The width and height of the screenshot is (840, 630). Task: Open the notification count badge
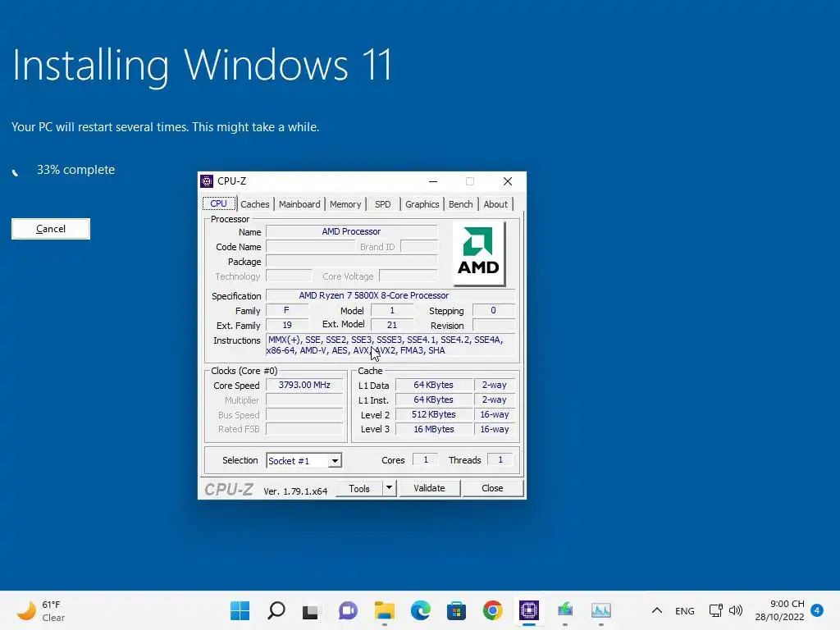pyautogui.click(x=817, y=610)
